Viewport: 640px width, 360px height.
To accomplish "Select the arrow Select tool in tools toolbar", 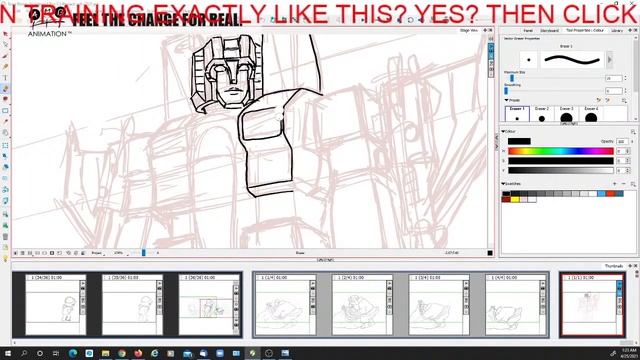I will point(5,34).
